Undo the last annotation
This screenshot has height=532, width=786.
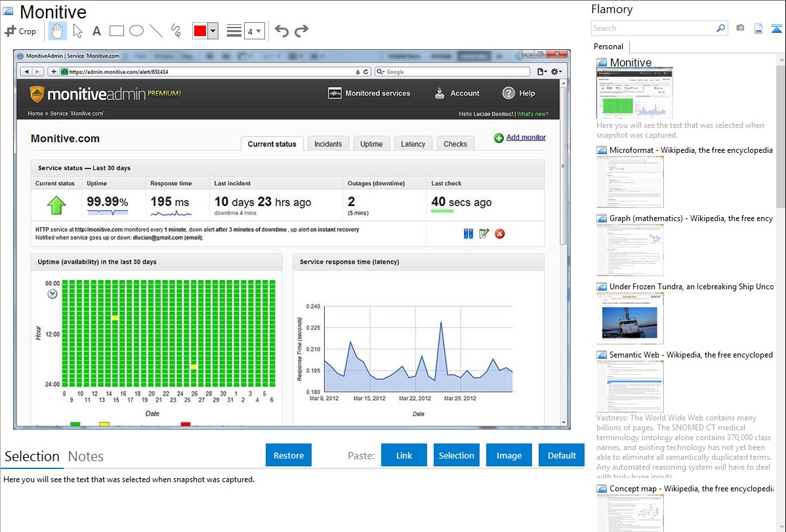[281, 31]
